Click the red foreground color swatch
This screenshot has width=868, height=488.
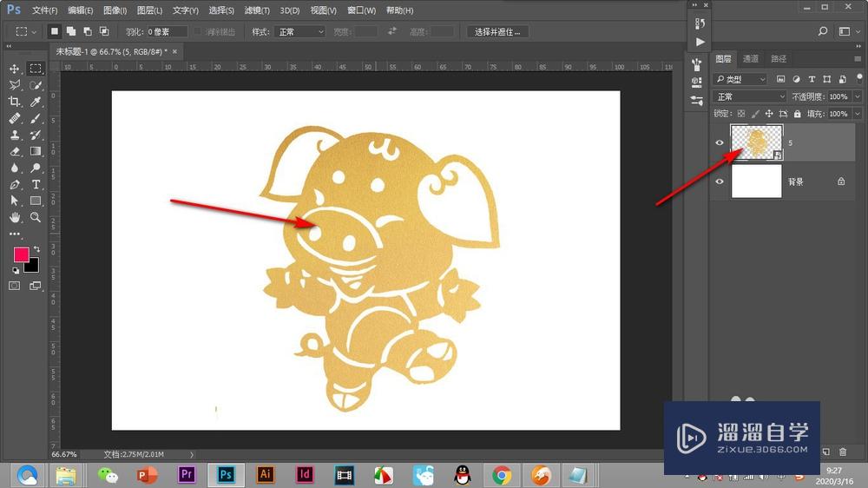[x=21, y=254]
